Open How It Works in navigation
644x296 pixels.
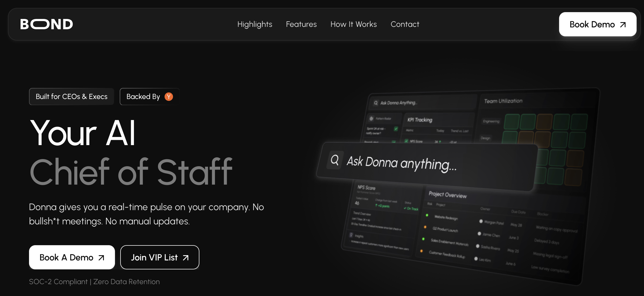[354, 24]
